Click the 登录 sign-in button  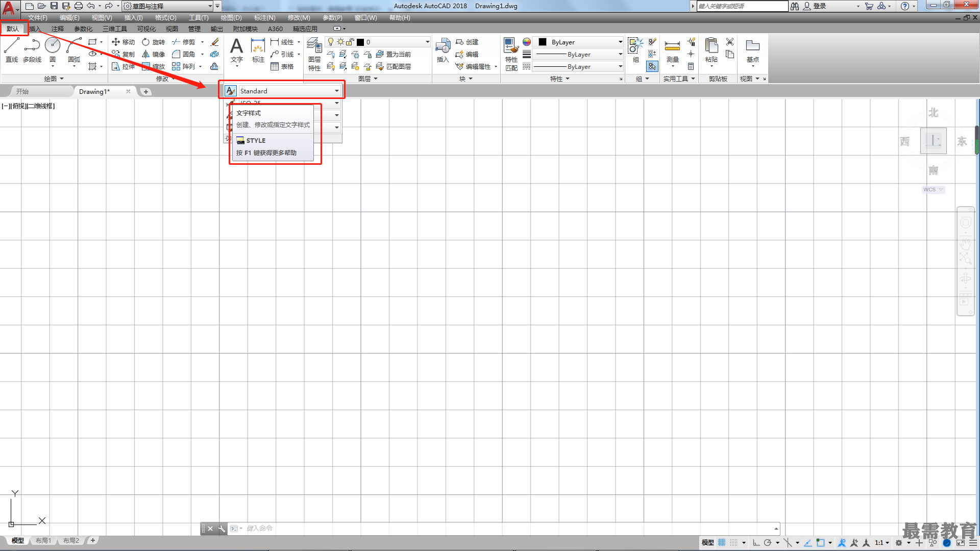[x=815, y=6]
